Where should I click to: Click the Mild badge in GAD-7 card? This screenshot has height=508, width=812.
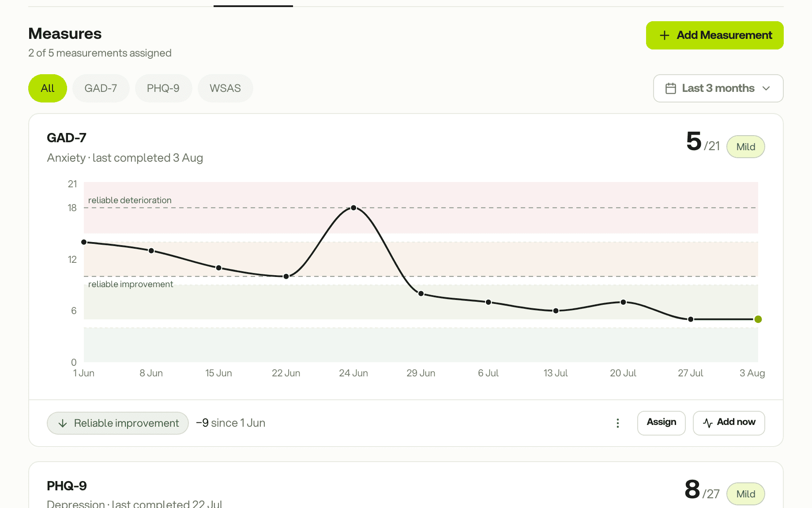pyautogui.click(x=745, y=147)
